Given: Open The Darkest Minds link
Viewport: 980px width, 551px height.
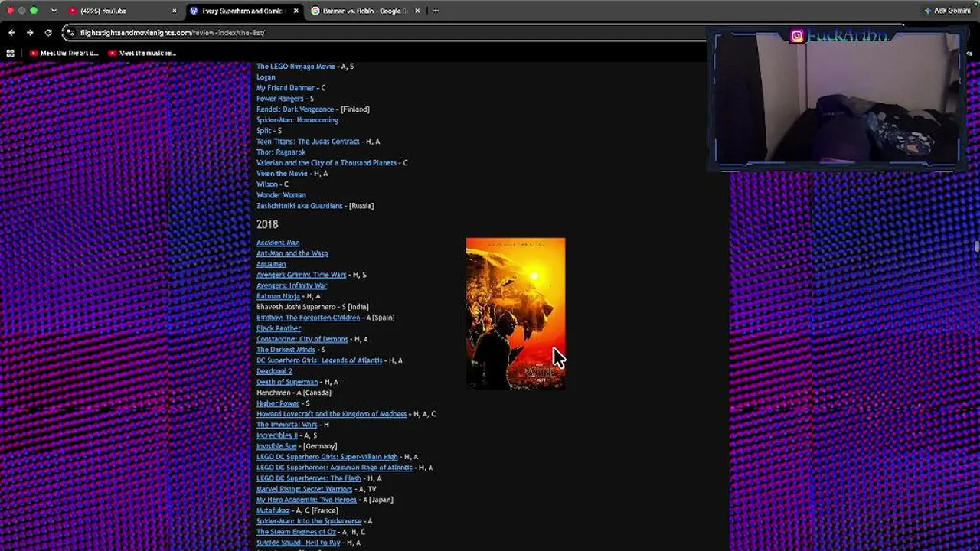Looking at the screenshot, I should tap(286, 350).
